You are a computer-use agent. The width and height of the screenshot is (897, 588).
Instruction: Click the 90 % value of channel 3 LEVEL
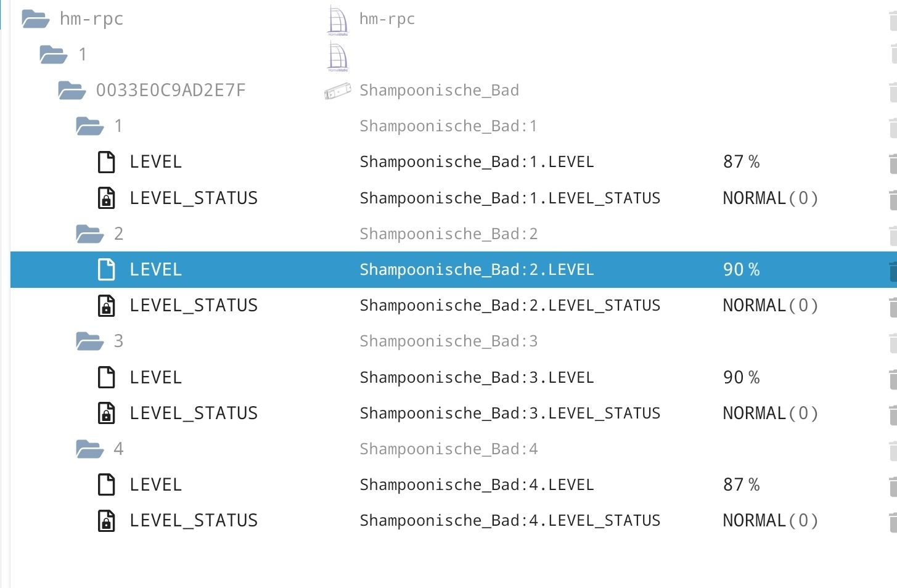[x=742, y=377]
